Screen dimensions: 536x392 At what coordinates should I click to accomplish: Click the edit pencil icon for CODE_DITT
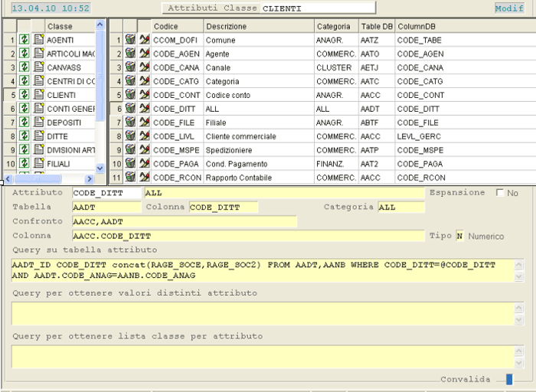144,109
